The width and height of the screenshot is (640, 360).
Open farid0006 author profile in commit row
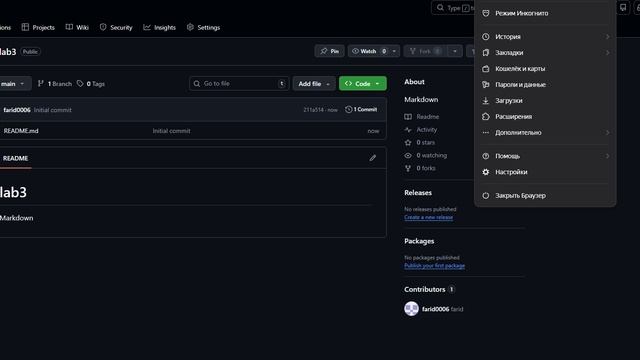click(17, 110)
